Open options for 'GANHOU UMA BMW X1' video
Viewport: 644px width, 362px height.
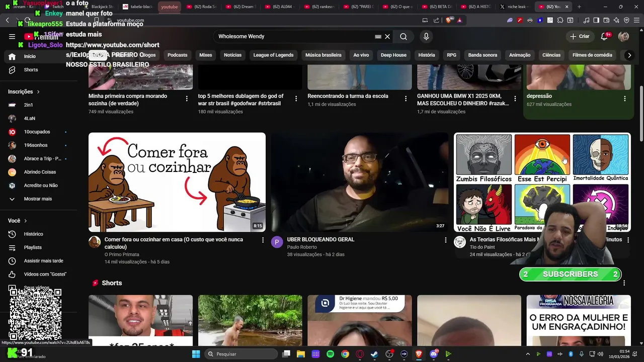pyautogui.click(x=515, y=99)
